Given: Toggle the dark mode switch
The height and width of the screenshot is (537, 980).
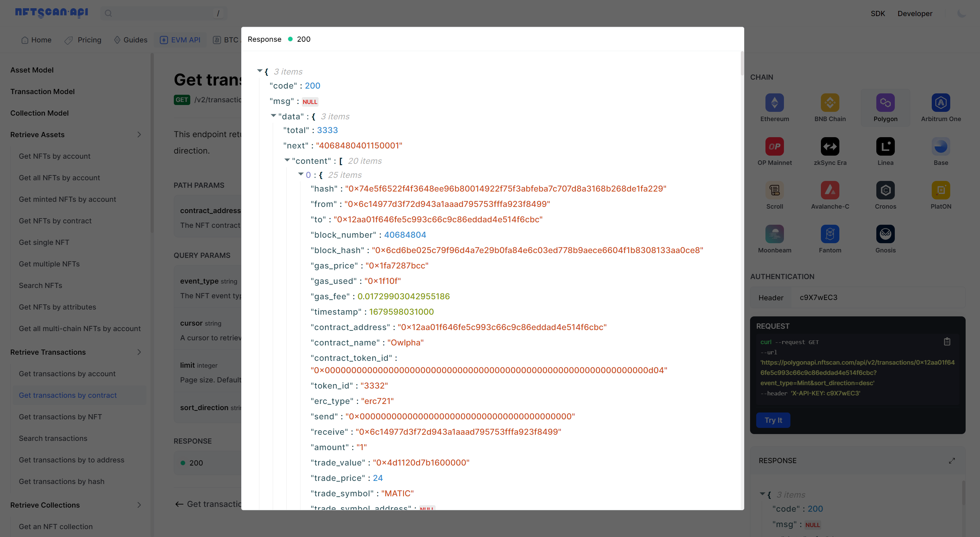Looking at the screenshot, I should click(x=962, y=13).
